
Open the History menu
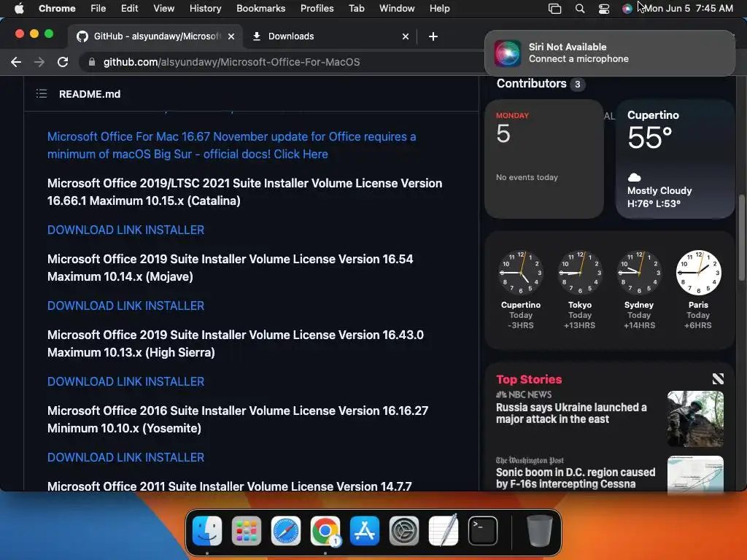click(x=205, y=8)
